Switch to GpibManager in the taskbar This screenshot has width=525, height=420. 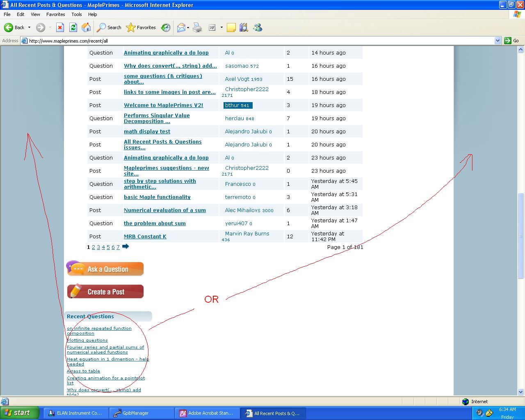pos(136,413)
